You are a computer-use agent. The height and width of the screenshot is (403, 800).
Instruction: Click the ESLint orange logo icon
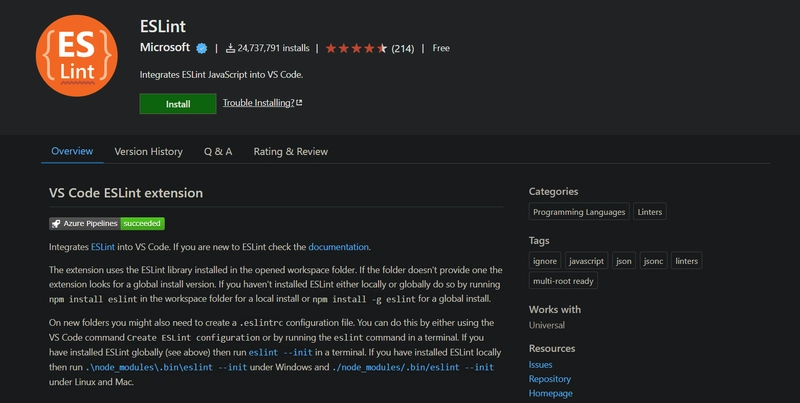coord(77,56)
